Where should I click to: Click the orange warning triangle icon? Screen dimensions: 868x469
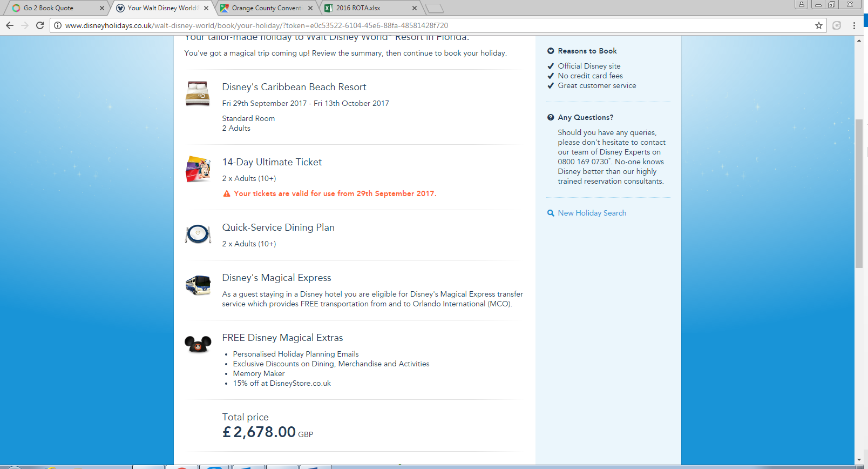pos(227,193)
